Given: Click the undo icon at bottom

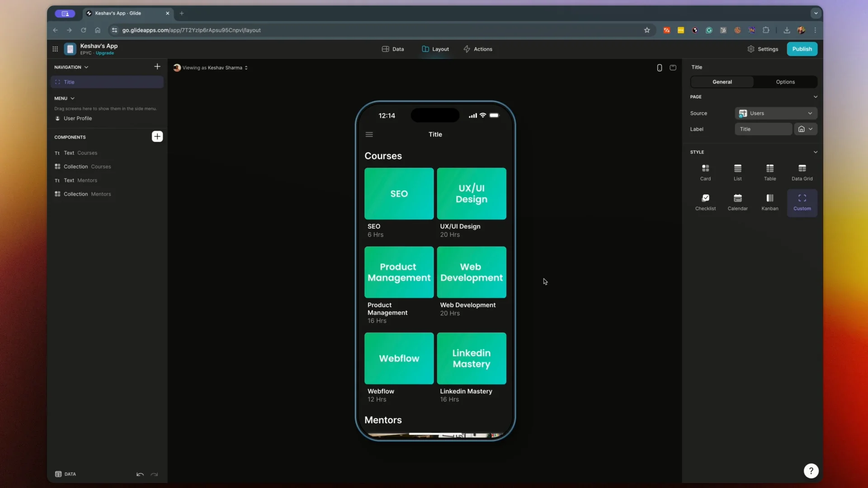Looking at the screenshot, I should tap(140, 474).
